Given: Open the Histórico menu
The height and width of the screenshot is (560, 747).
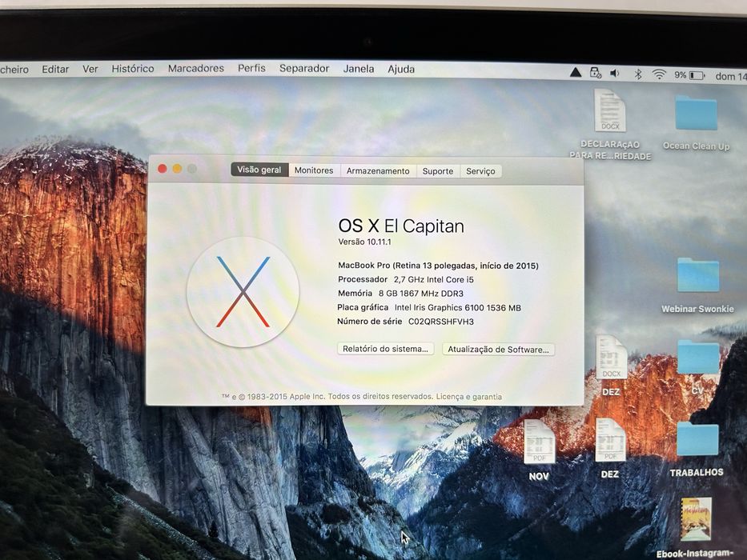Looking at the screenshot, I should (133, 69).
